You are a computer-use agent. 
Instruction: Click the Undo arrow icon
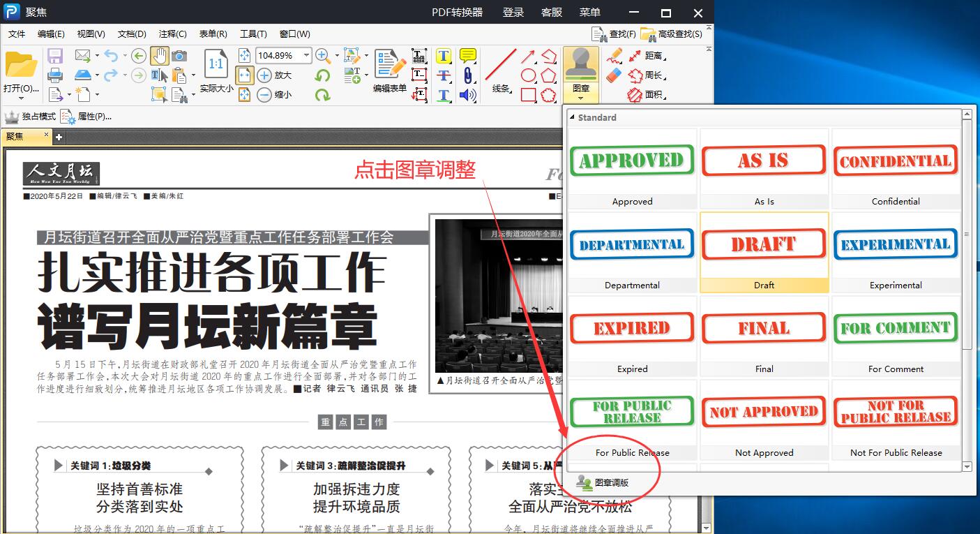click(111, 55)
